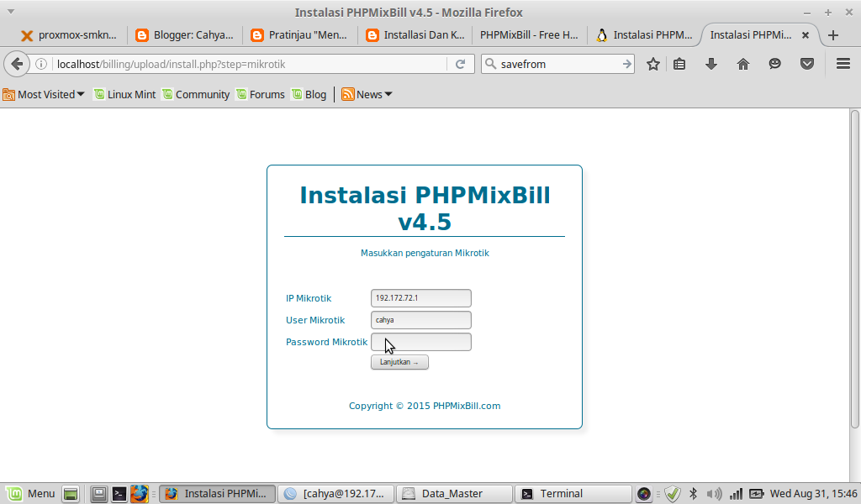This screenshot has width=861, height=504.
Task: Open the Community bookmark
Action: click(195, 94)
